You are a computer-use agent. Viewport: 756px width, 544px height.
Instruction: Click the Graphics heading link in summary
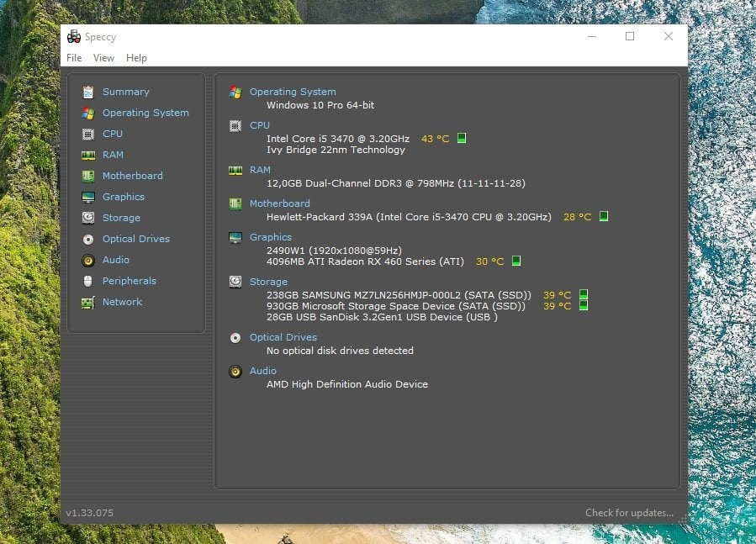(271, 237)
